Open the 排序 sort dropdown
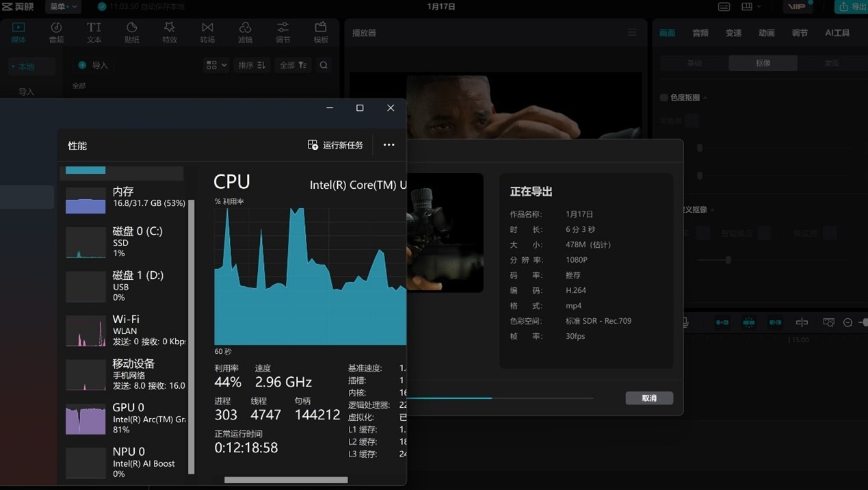The width and height of the screenshot is (868, 490). (x=252, y=65)
